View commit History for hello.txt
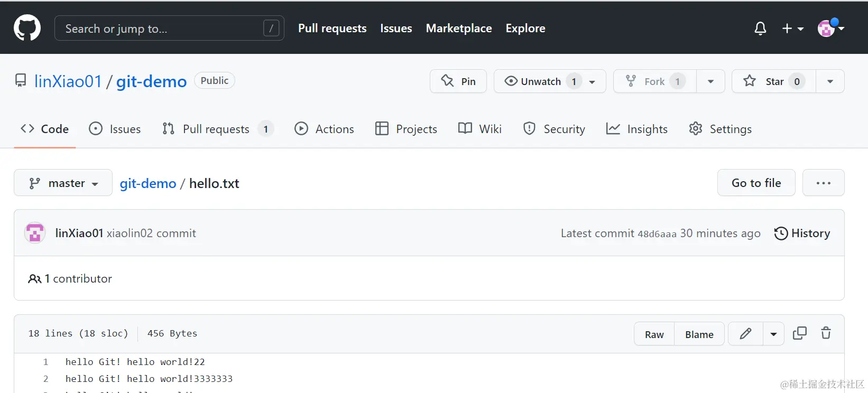 pyautogui.click(x=802, y=233)
